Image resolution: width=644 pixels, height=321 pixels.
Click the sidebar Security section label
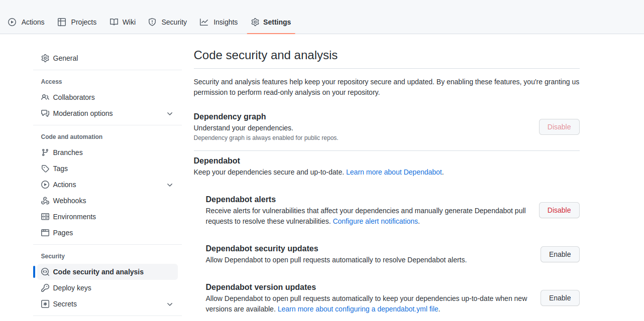coord(53,256)
